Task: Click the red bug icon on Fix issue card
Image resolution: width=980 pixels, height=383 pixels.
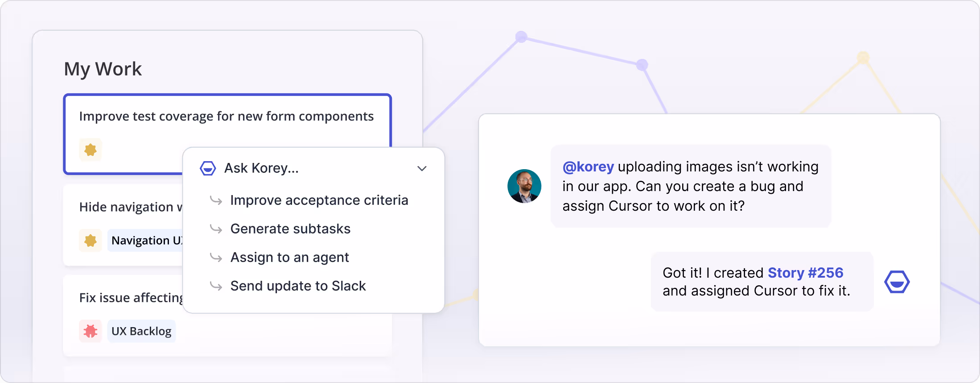Action: tap(91, 331)
